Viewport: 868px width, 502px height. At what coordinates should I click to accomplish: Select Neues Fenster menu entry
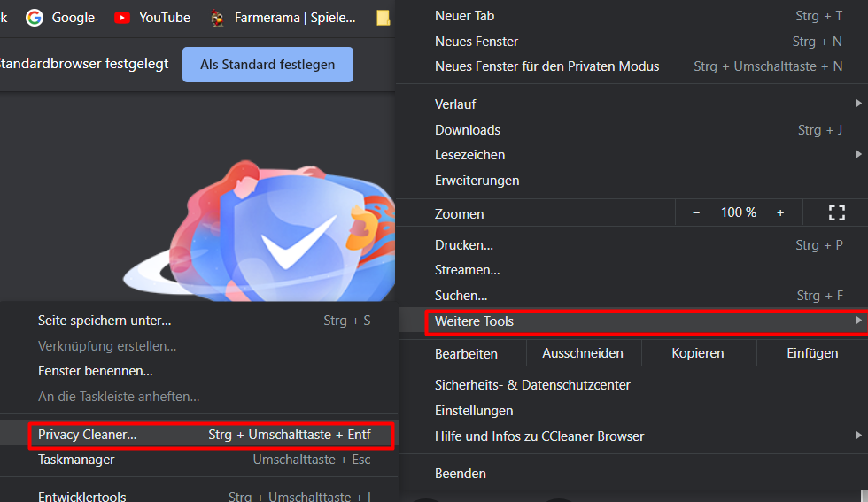[x=633, y=42]
